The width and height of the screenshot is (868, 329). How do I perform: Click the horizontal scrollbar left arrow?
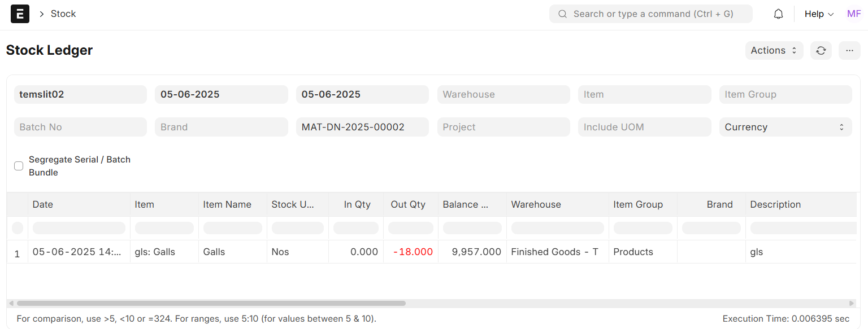click(x=11, y=303)
